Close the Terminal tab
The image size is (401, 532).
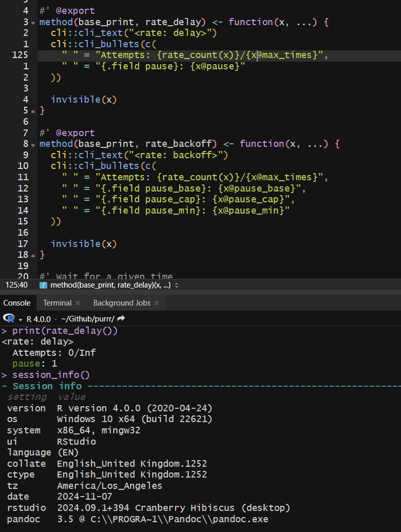[x=78, y=303]
